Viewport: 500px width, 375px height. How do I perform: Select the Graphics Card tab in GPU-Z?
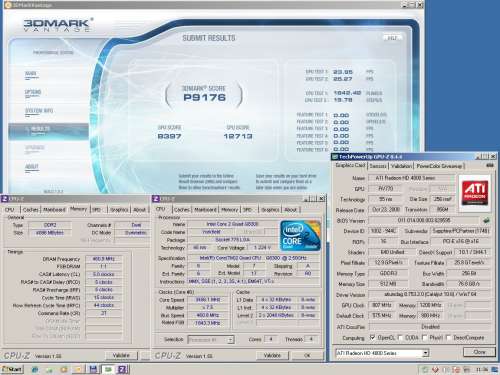(x=350, y=165)
